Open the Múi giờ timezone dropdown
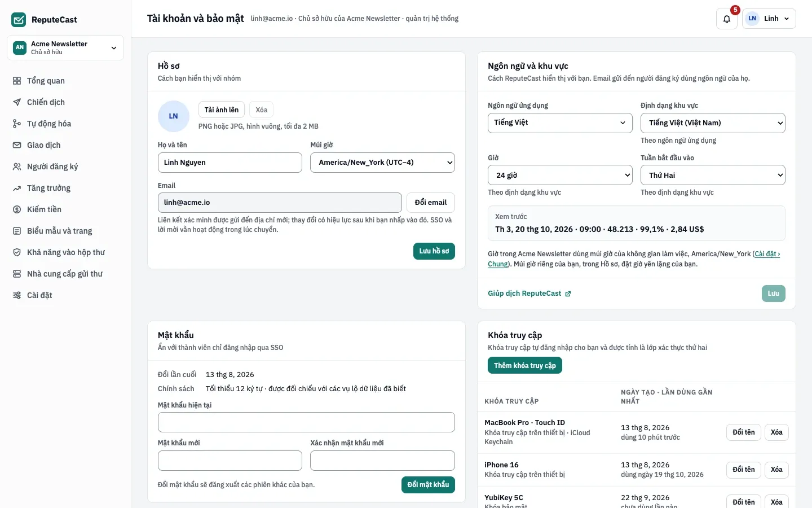The height and width of the screenshot is (508, 812). (x=382, y=163)
